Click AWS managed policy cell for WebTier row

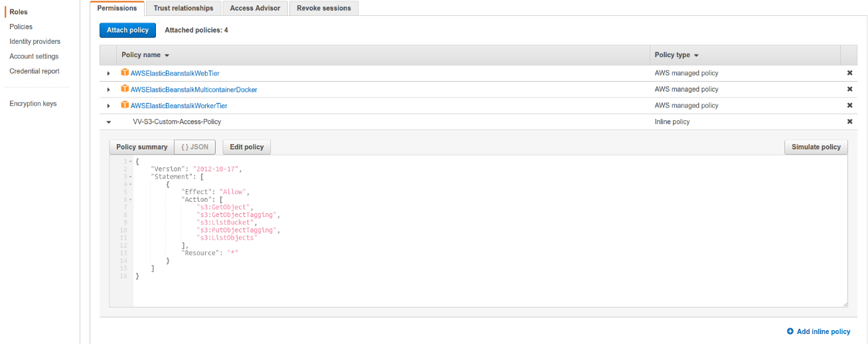click(686, 73)
